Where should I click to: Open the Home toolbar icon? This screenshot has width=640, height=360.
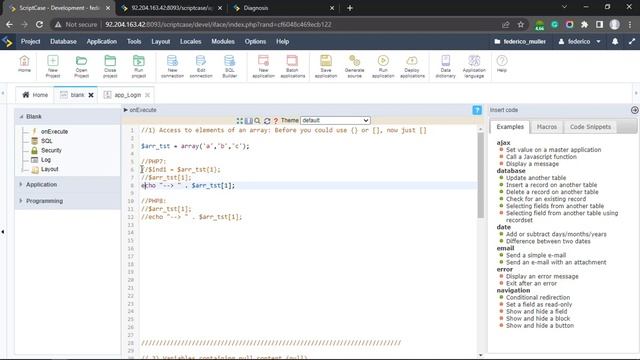pos(24,64)
